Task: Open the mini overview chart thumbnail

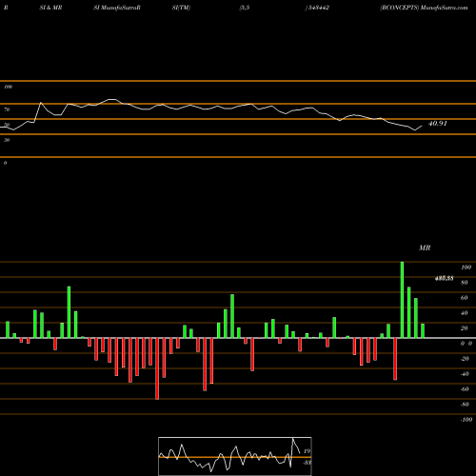Action: [x=235, y=456]
